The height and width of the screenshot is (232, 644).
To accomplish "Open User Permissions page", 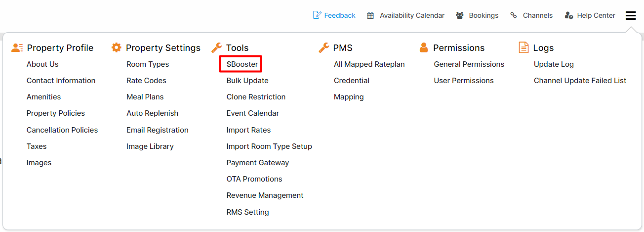I will 464,81.
